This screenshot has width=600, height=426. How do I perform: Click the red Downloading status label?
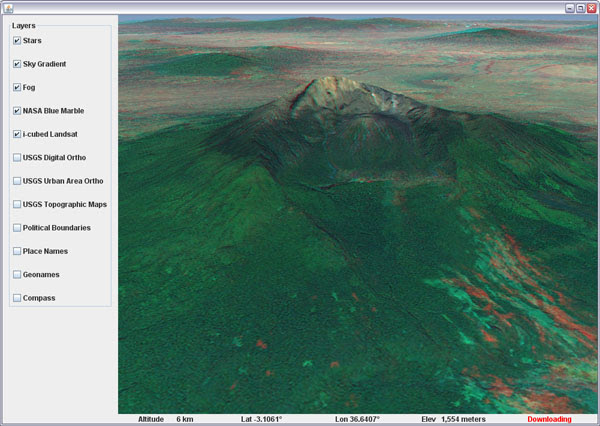549,419
